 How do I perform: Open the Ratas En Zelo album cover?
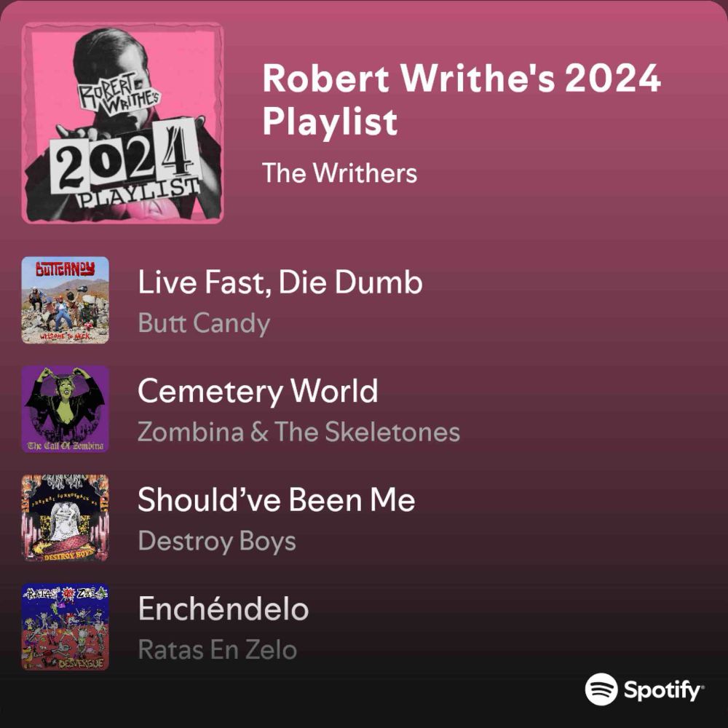coord(65,627)
